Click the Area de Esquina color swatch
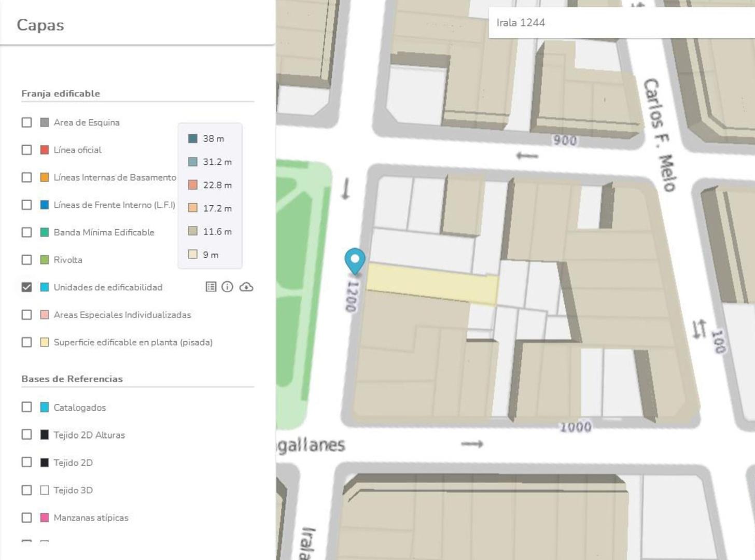 point(45,122)
